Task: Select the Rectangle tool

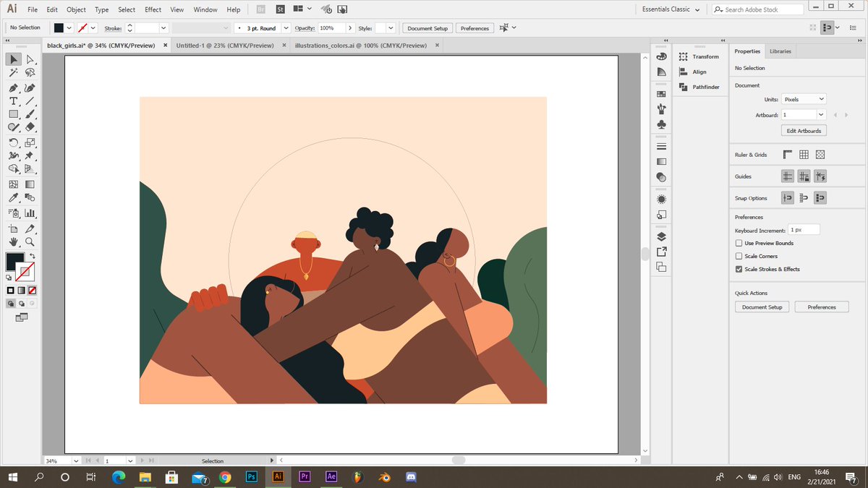Action: (x=14, y=114)
